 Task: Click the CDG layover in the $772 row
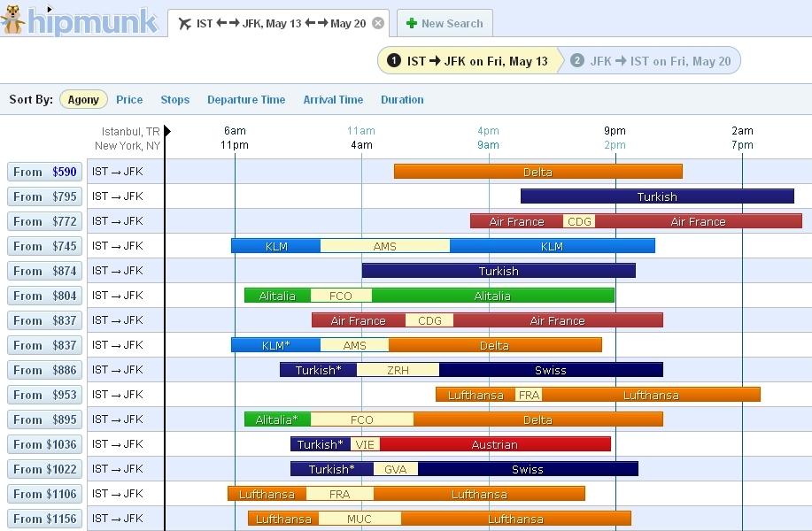(x=579, y=221)
